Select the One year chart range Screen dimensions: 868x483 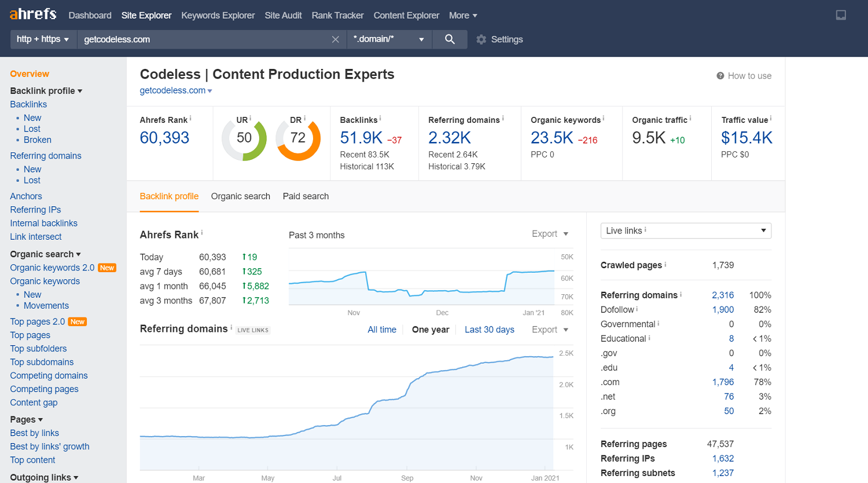click(x=431, y=330)
